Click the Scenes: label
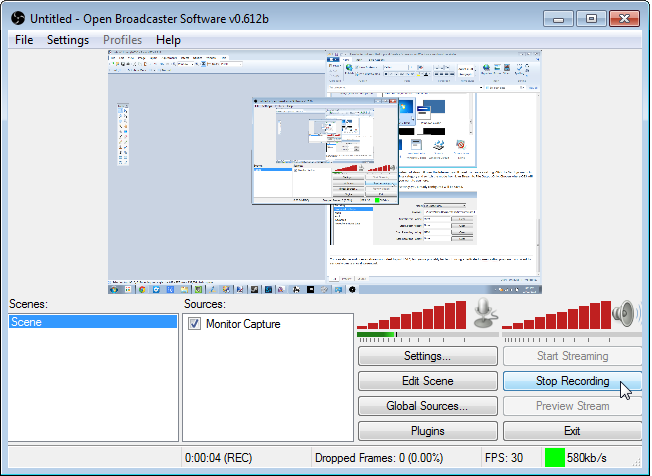Image resolution: width=652 pixels, height=476 pixels. coord(28,304)
